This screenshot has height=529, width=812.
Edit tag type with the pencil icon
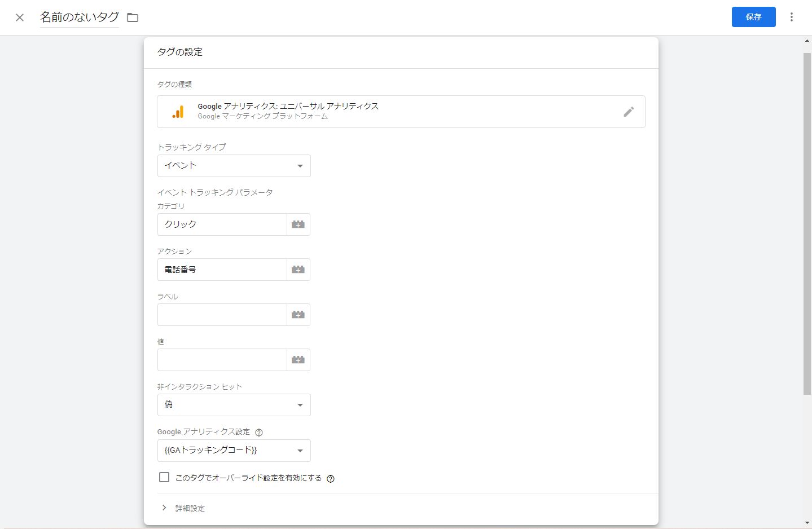(629, 112)
